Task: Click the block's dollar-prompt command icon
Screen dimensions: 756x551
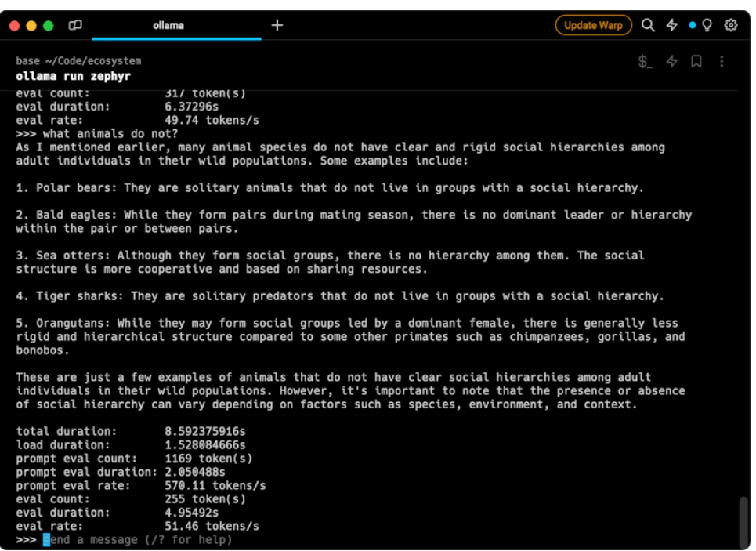Action: pos(645,62)
